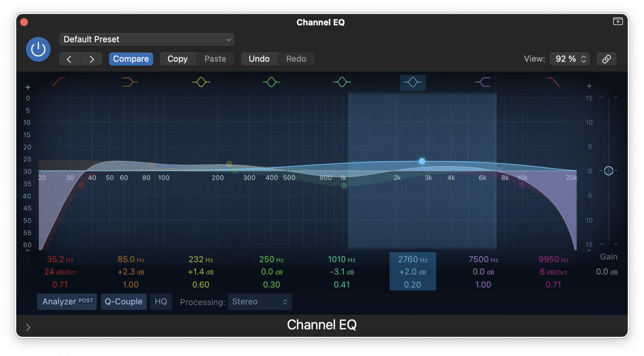Select the +1.4 dB gain value
This screenshot has width=644, height=356.
click(201, 272)
